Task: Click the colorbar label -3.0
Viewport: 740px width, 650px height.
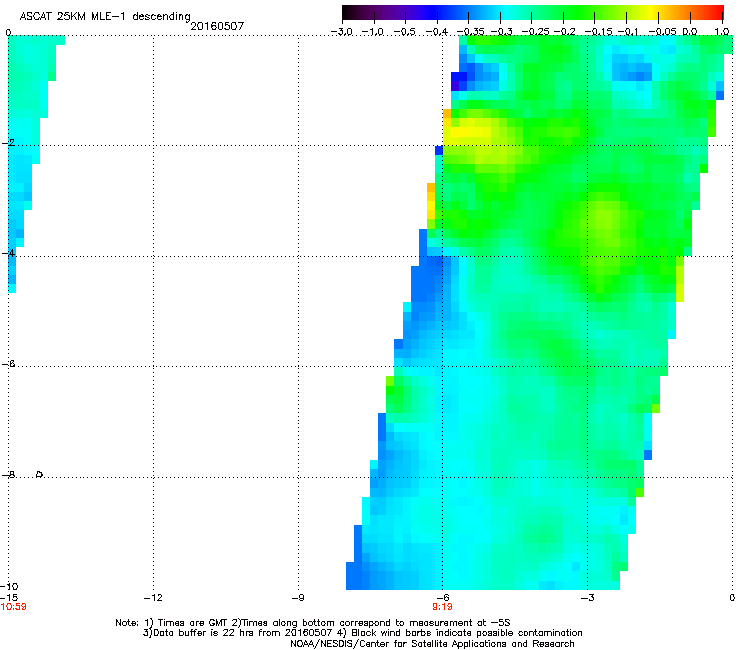Action: coord(342,32)
